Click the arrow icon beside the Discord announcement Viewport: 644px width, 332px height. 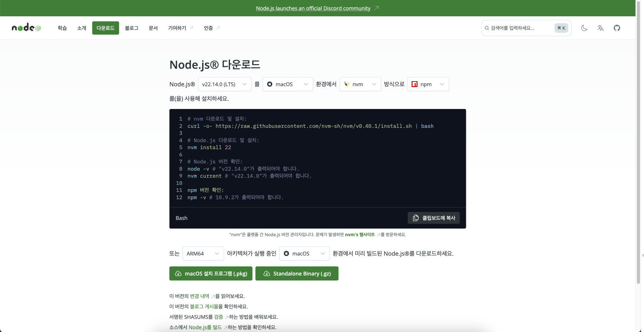pos(377,8)
